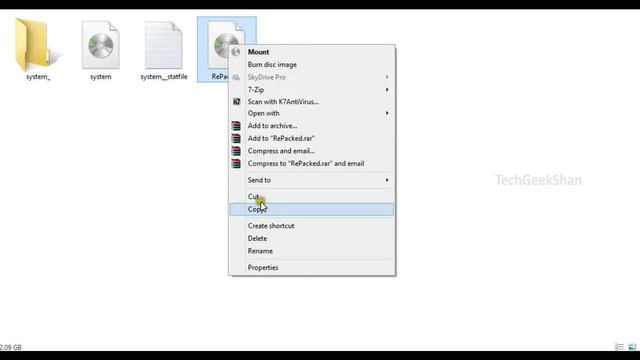Select the system disc image file icon
Image resolution: width=640 pixels, height=360 pixels.
tap(100, 45)
